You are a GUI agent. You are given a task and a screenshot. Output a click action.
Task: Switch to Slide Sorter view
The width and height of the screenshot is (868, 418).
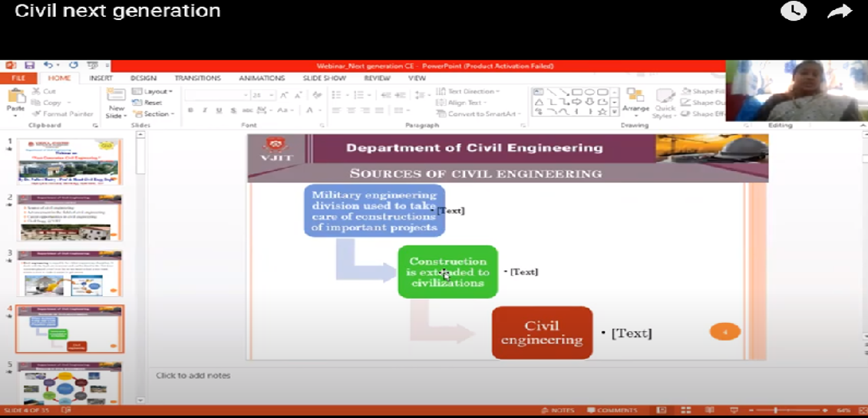tap(685, 410)
